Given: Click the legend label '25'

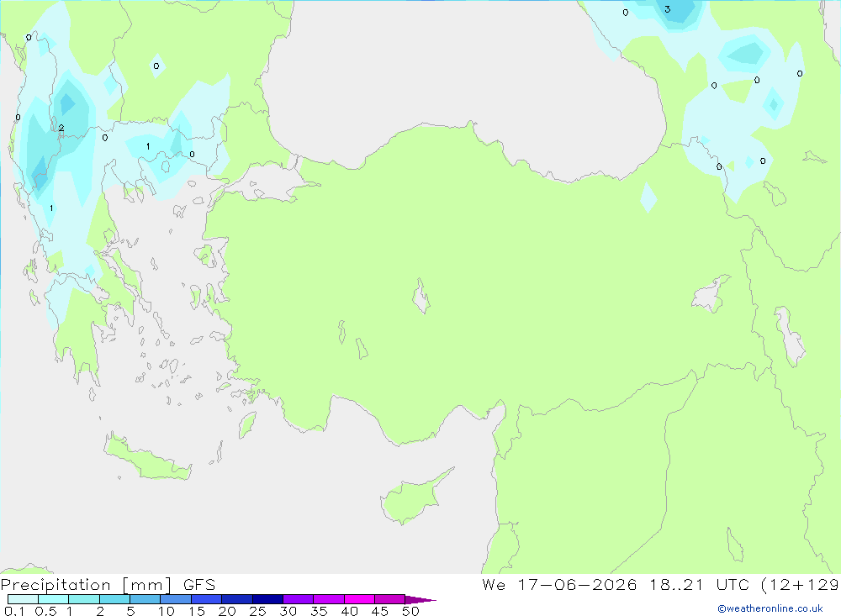Looking at the screenshot, I should pyautogui.click(x=257, y=611).
